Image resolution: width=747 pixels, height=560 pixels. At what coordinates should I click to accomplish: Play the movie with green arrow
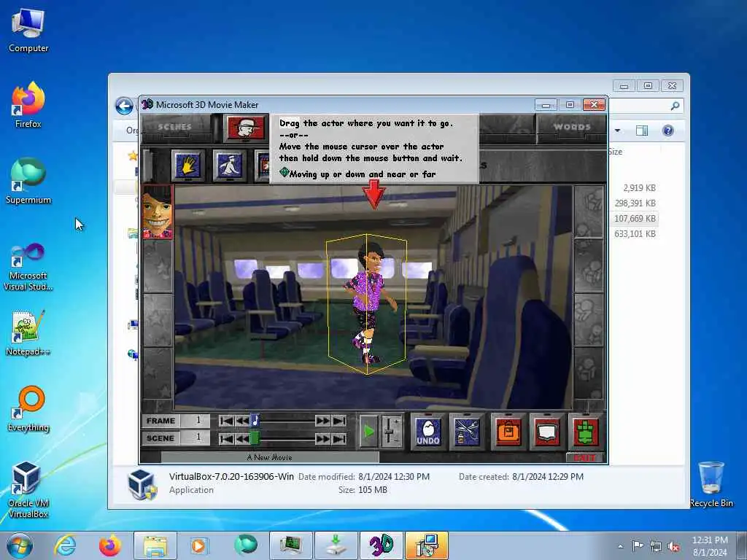[x=368, y=432]
